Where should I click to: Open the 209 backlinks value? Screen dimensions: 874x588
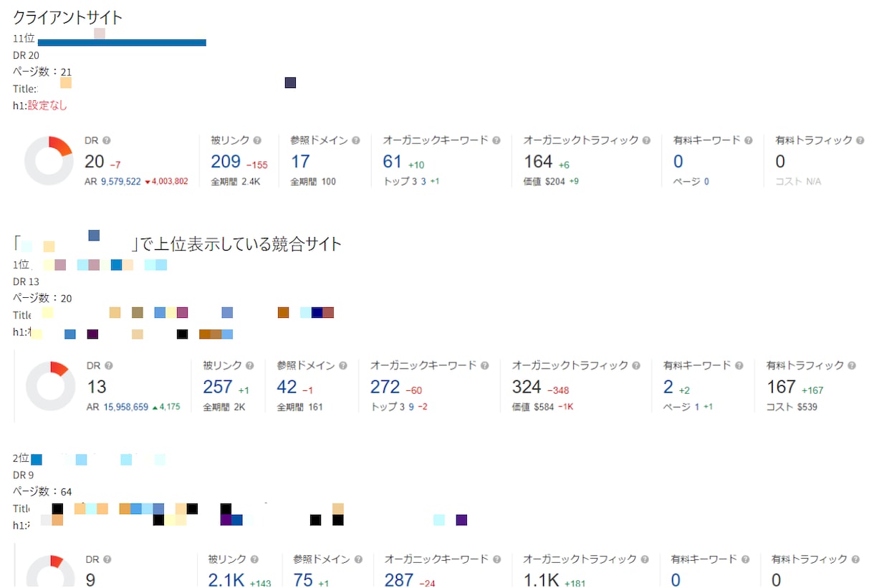(x=226, y=162)
